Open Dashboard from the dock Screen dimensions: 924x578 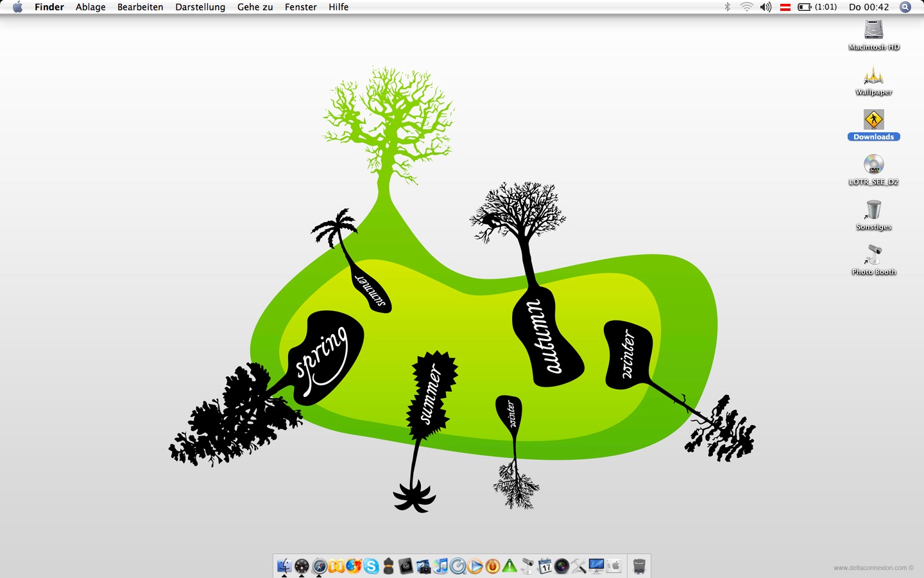point(302,566)
